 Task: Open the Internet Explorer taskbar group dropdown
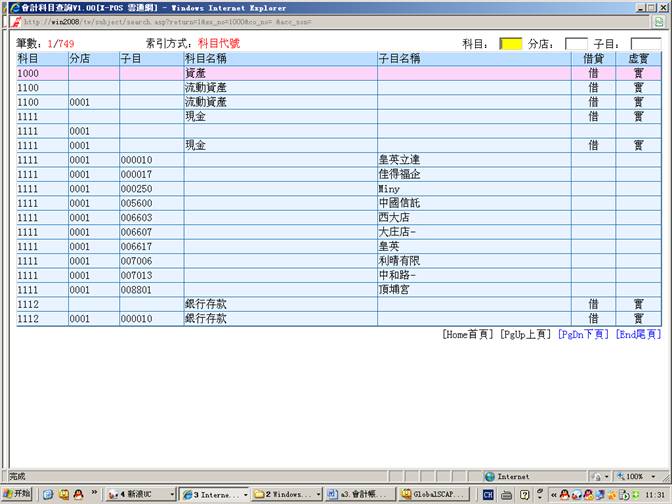click(245, 494)
